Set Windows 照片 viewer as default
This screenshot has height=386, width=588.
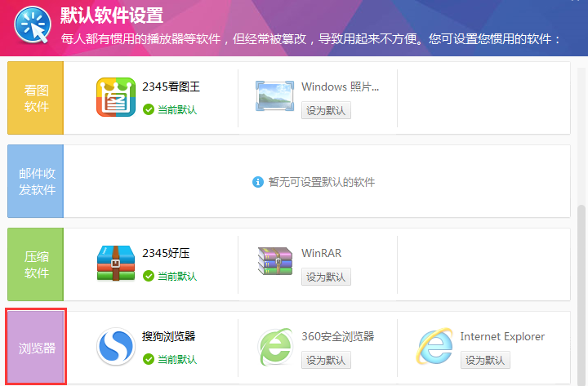click(326, 110)
